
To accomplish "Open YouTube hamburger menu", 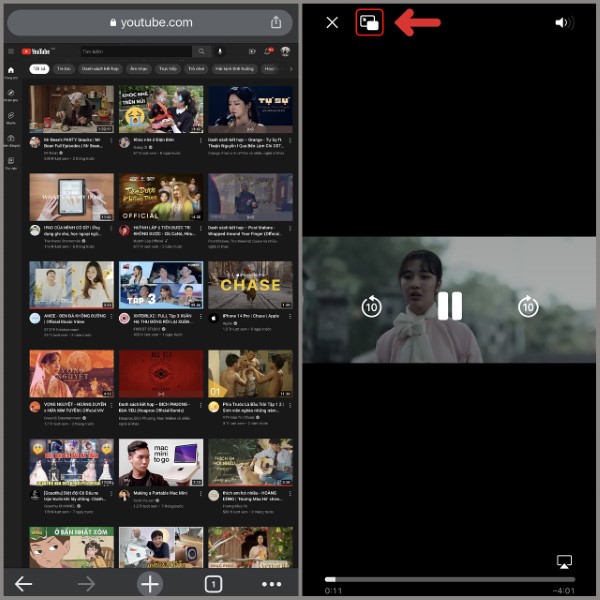I will (x=10, y=51).
